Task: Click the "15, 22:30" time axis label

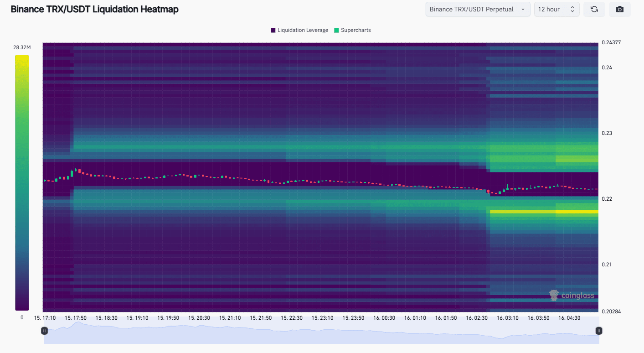Action: click(292, 317)
